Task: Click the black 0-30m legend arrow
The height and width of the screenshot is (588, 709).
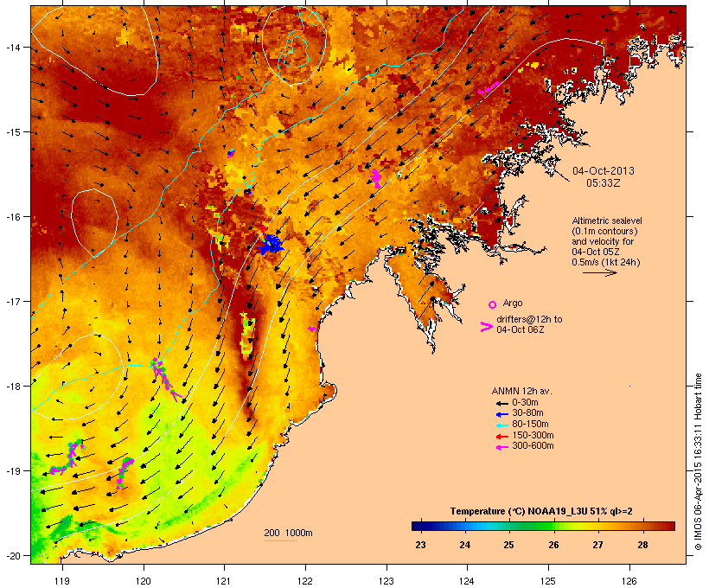Action: point(502,403)
